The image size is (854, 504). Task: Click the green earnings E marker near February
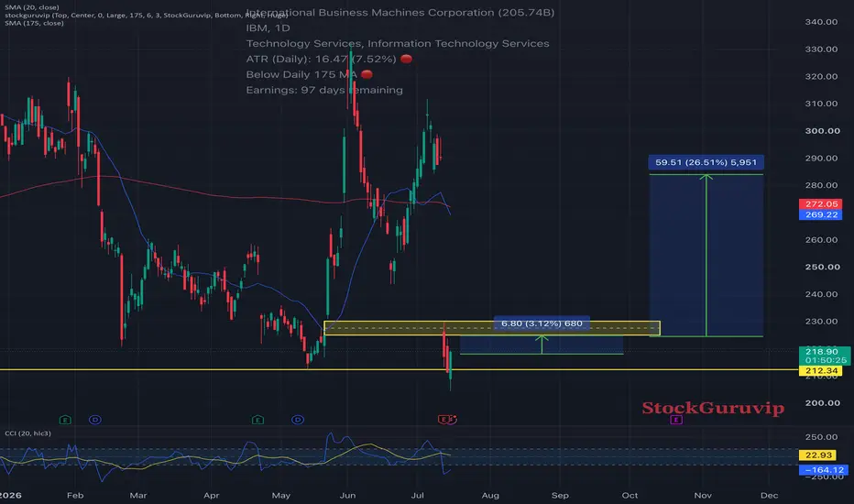65,420
